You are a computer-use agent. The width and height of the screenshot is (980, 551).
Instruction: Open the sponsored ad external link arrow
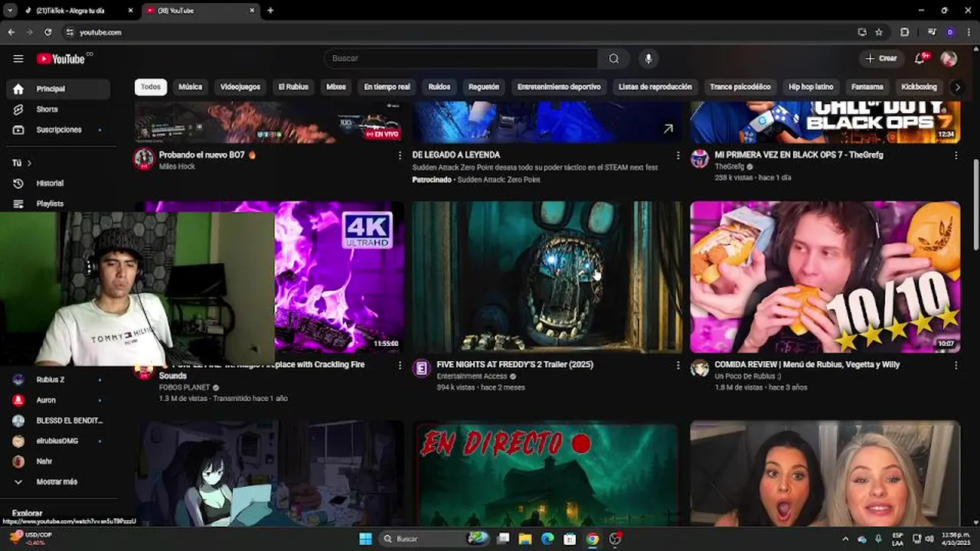(668, 129)
